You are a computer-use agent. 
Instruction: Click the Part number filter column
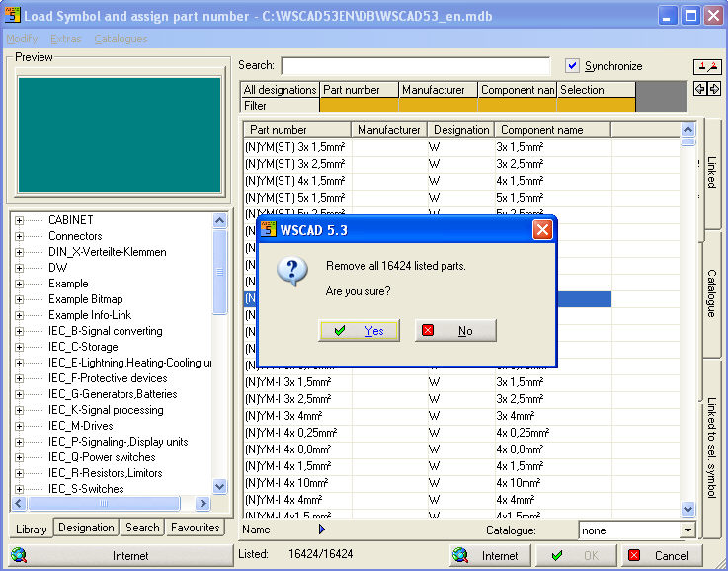click(359, 90)
